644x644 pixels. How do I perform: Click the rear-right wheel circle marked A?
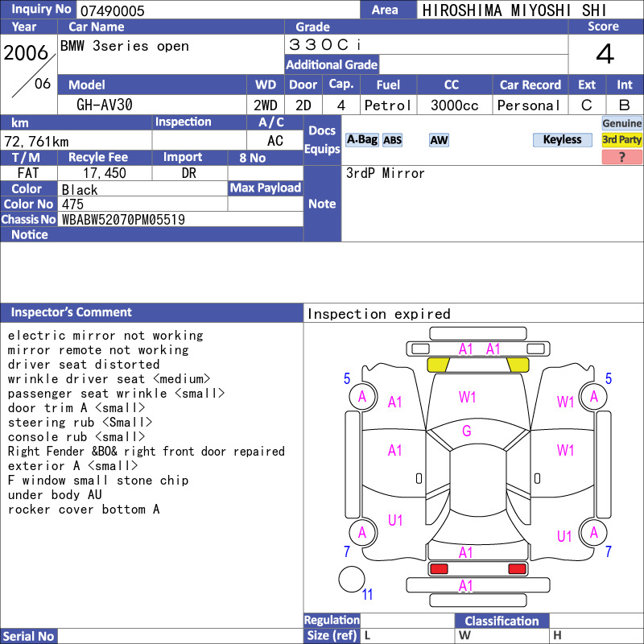593,532
